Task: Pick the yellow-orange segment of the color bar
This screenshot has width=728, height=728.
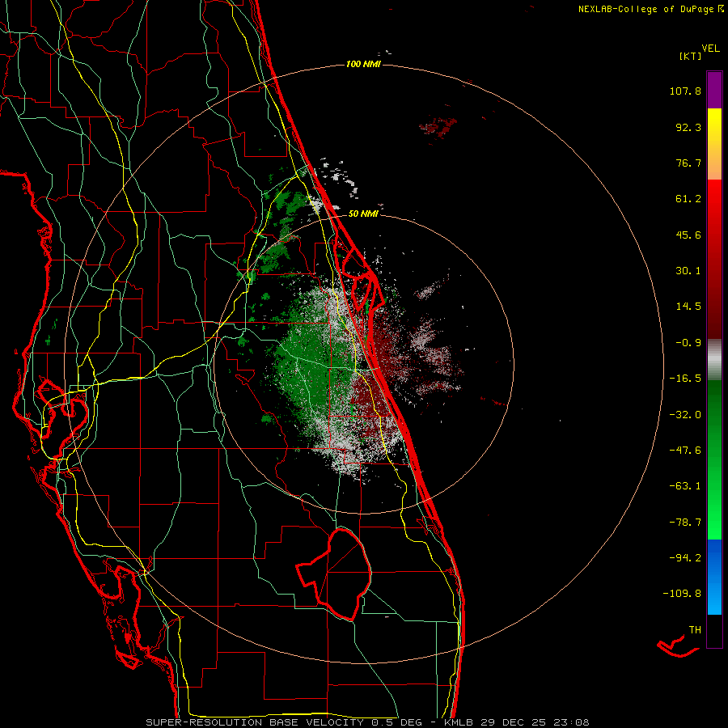Action: (x=714, y=144)
